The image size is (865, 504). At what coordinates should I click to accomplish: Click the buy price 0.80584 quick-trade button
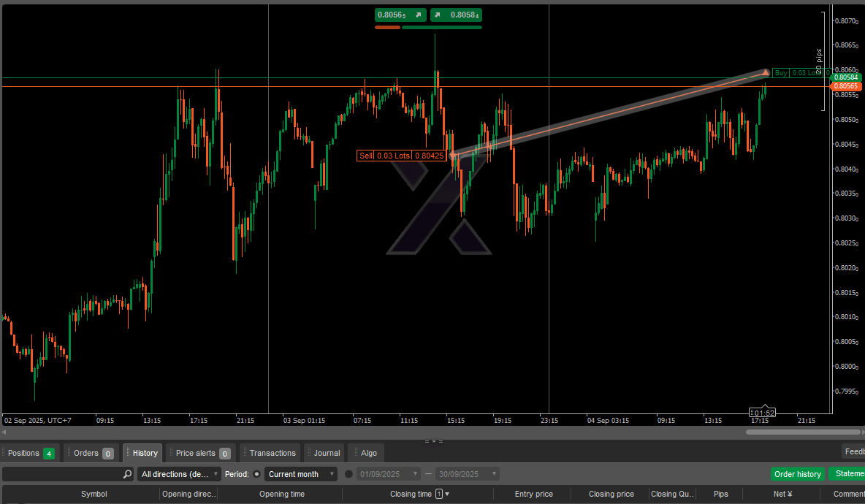coord(456,15)
